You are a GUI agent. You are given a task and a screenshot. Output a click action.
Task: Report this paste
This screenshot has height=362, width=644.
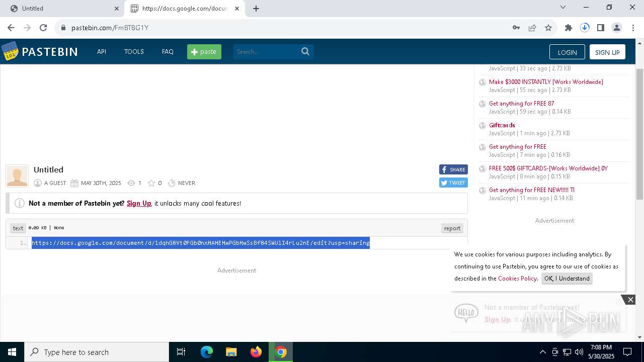452,228
